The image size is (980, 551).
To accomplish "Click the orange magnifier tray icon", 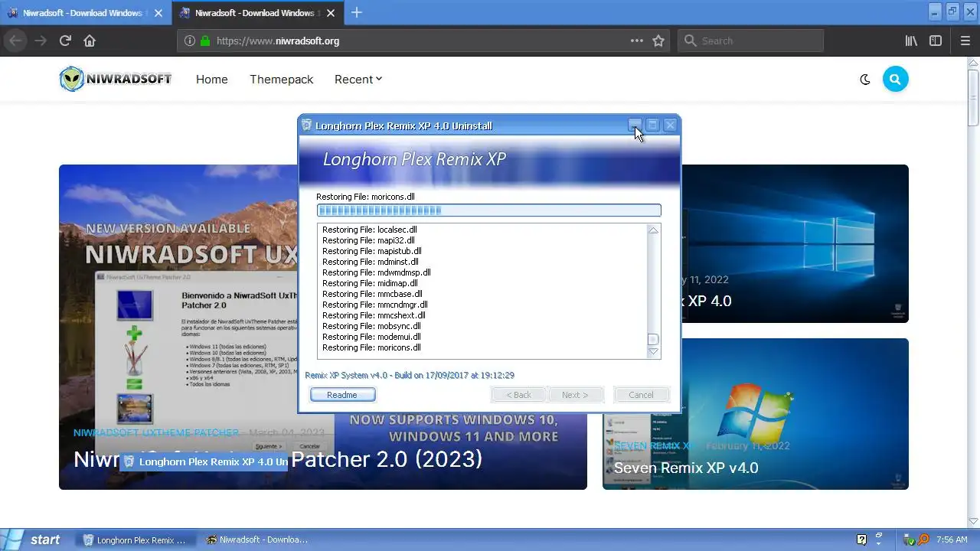I will point(923,540).
